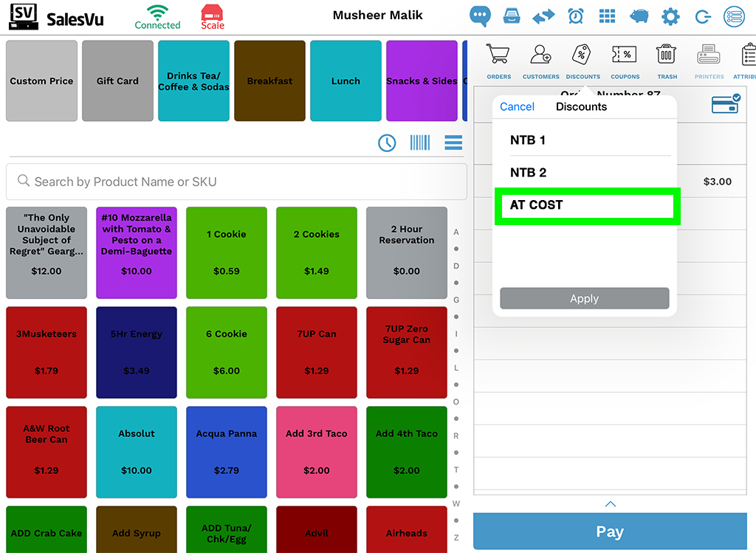Screen dimensions: 756x553
Task: Add the Add 4th Taco item
Action: pos(407,453)
